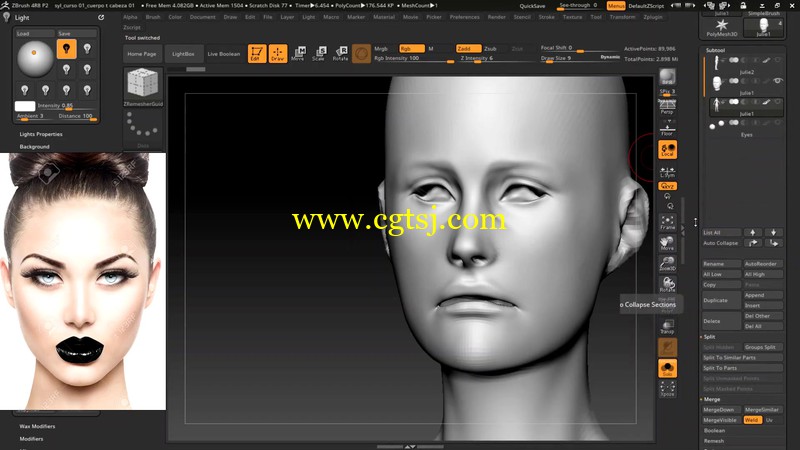Click the MergeDown button
Viewport: 800px width, 450px height.
pyautogui.click(x=721, y=410)
